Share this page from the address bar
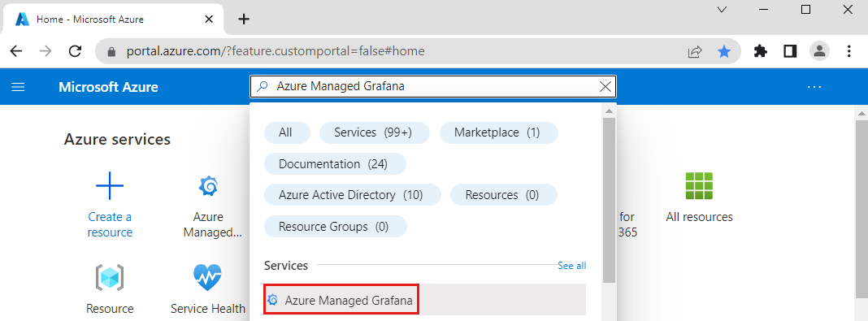Viewport: 868px width, 321px height. point(695,51)
